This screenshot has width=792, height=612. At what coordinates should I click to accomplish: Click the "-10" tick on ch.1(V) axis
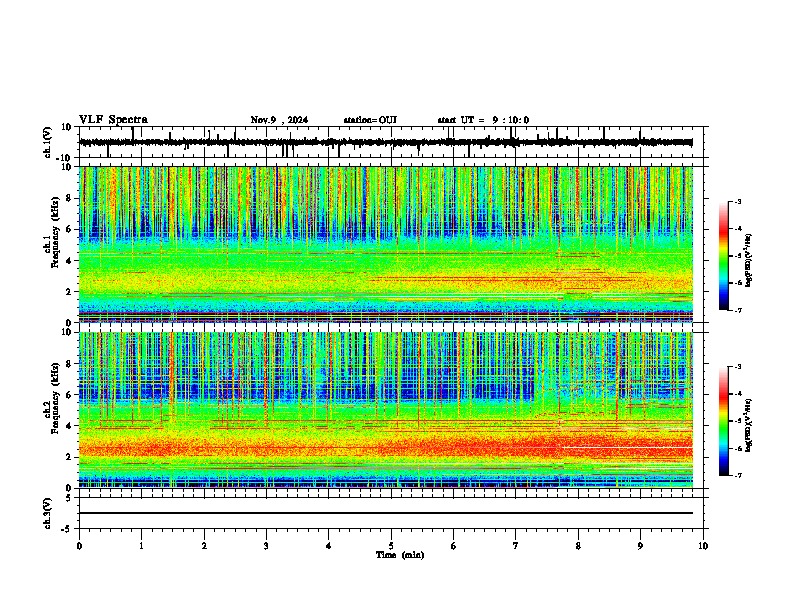point(65,158)
